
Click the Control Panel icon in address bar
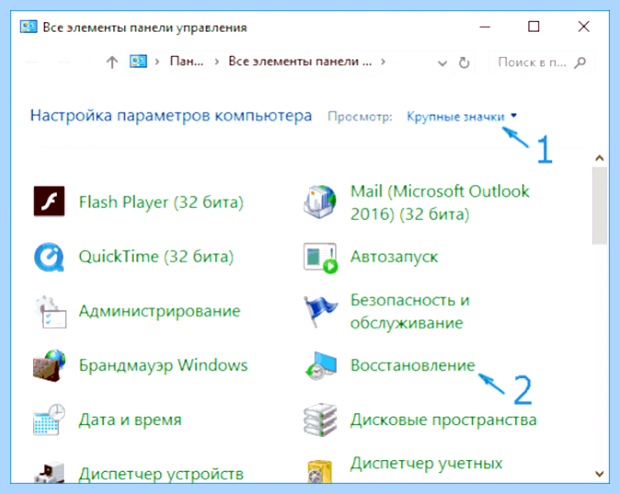[x=138, y=61]
